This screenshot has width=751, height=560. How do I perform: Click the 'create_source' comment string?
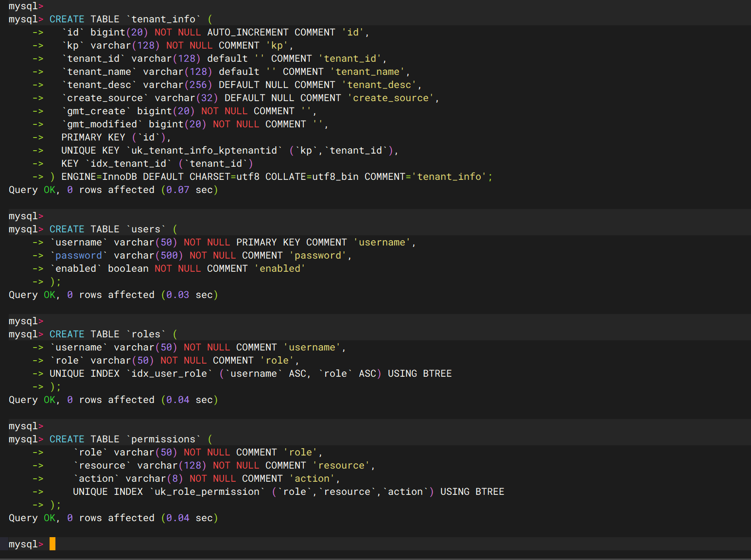[391, 98]
